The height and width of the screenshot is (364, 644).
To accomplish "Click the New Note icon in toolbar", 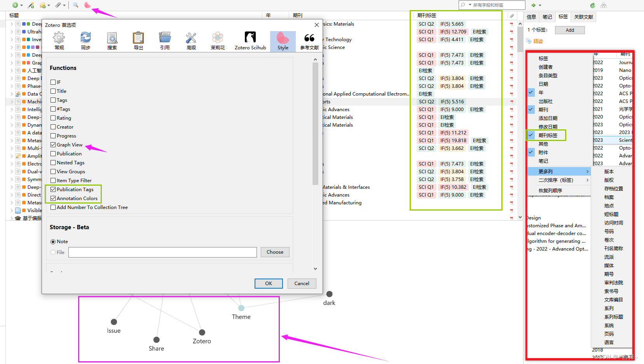I will pyautogui.click(x=42, y=5).
